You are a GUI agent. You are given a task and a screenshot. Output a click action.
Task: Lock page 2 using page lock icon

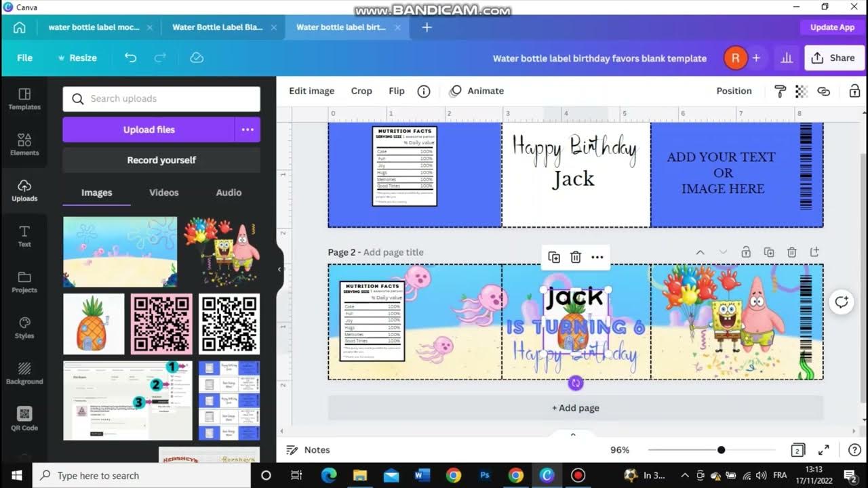[746, 252]
